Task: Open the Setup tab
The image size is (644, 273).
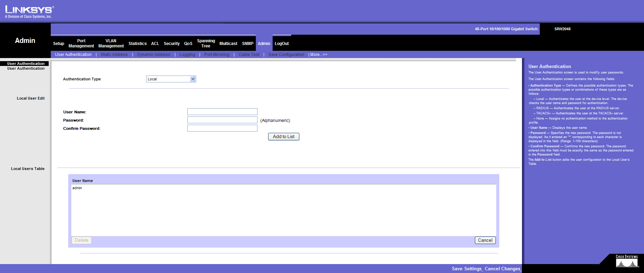Action: tap(59, 44)
